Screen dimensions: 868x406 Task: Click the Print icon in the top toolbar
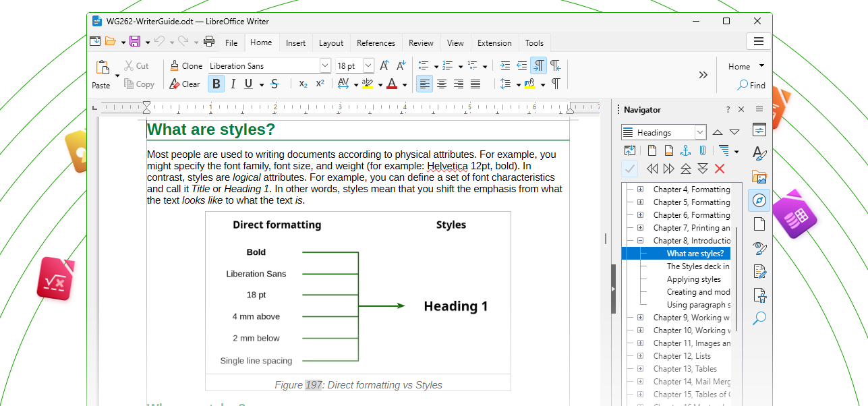pos(209,42)
